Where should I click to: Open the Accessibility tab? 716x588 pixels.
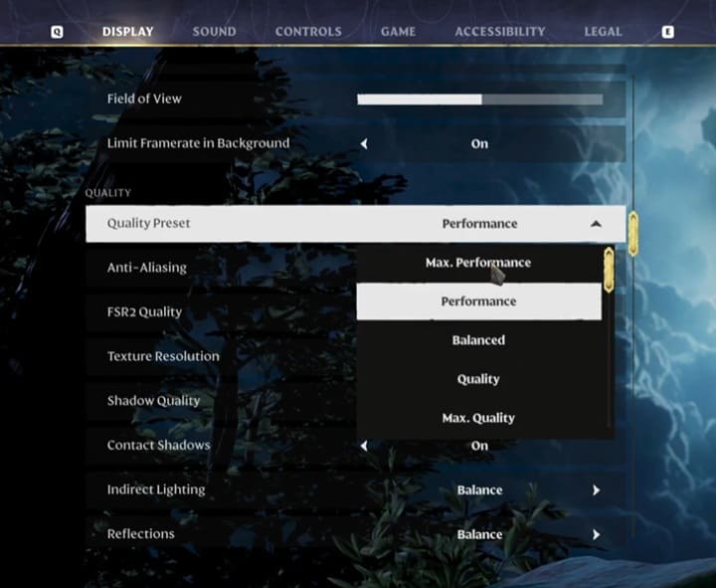coord(499,32)
